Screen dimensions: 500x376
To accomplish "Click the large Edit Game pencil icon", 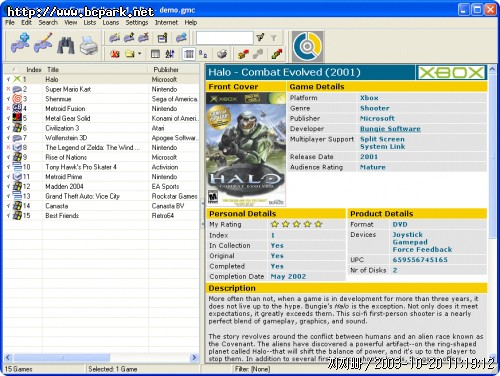I will click(x=43, y=43).
